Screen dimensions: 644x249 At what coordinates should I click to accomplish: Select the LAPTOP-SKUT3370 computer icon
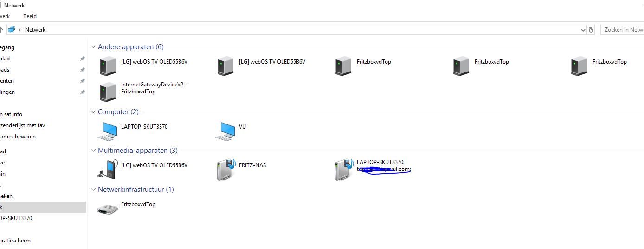pyautogui.click(x=107, y=131)
